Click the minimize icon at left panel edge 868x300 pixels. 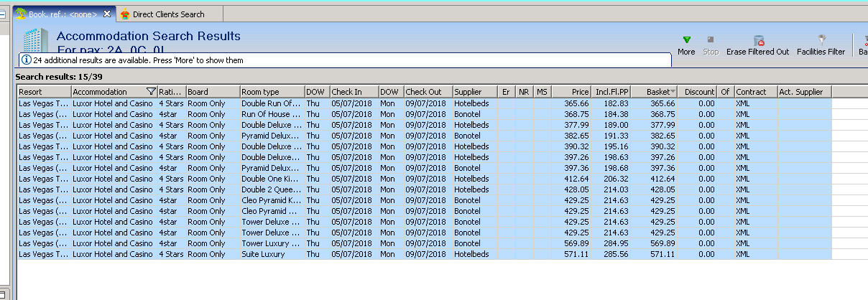(x=3, y=13)
